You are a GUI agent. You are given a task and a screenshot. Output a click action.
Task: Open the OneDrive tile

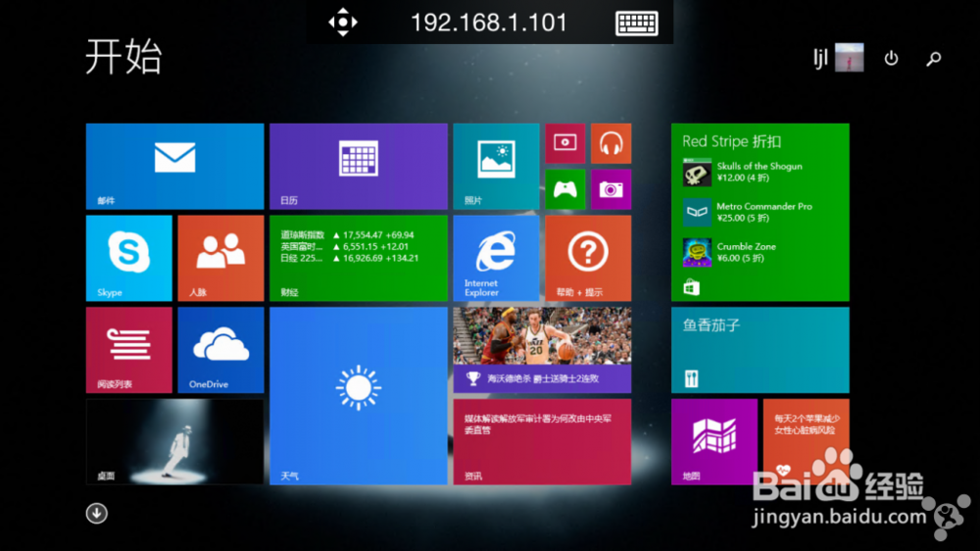click(x=220, y=350)
